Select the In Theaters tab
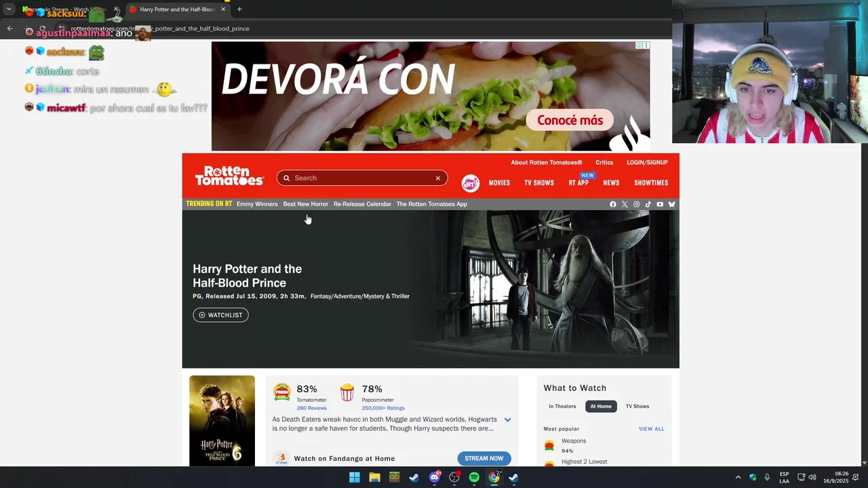Viewport: 868px width, 488px height. 562,407
